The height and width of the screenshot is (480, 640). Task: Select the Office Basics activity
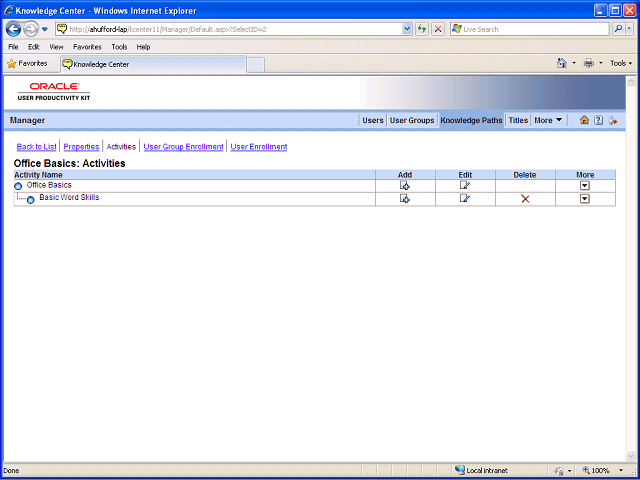click(49, 185)
